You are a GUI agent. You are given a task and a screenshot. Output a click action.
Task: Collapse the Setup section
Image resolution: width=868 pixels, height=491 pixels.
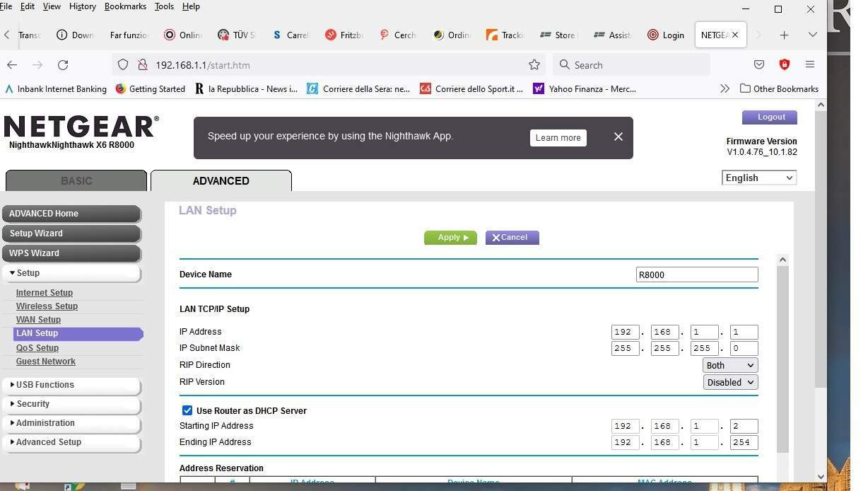click(71, 273)
